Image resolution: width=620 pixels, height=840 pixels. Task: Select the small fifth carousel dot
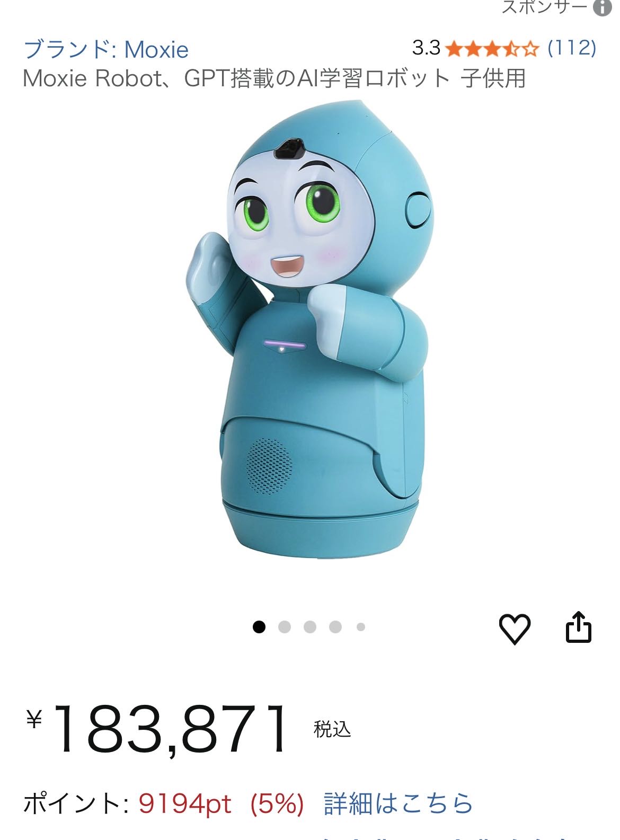tap(361, 627)
